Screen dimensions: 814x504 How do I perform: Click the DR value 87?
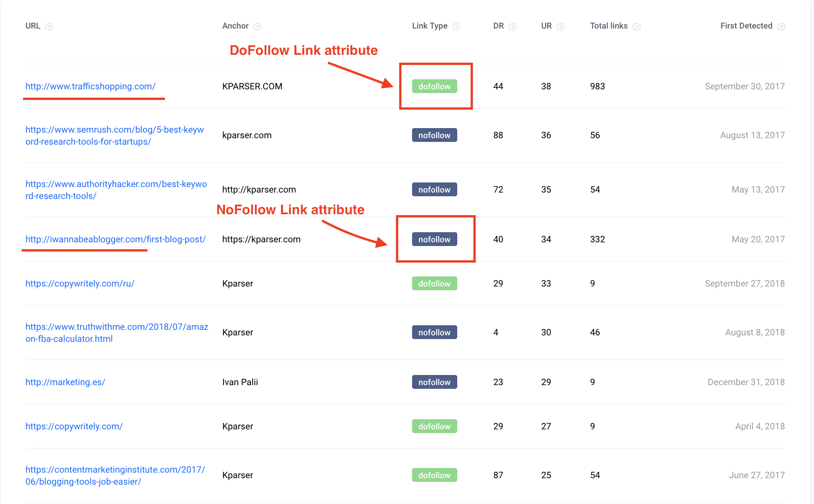[498, 475]
